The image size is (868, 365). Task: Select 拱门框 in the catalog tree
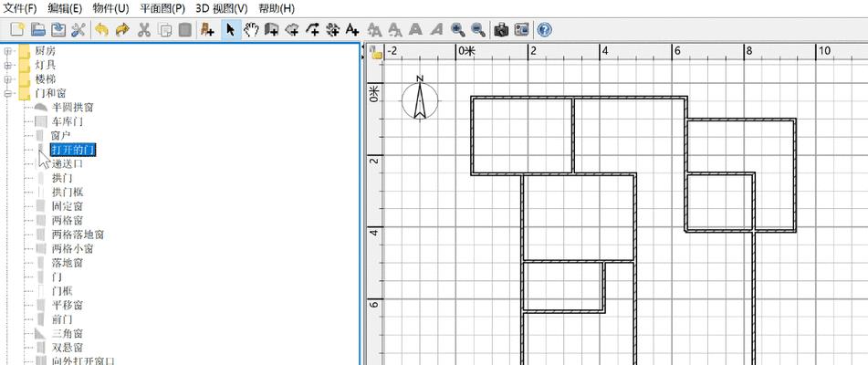point(68,192)
